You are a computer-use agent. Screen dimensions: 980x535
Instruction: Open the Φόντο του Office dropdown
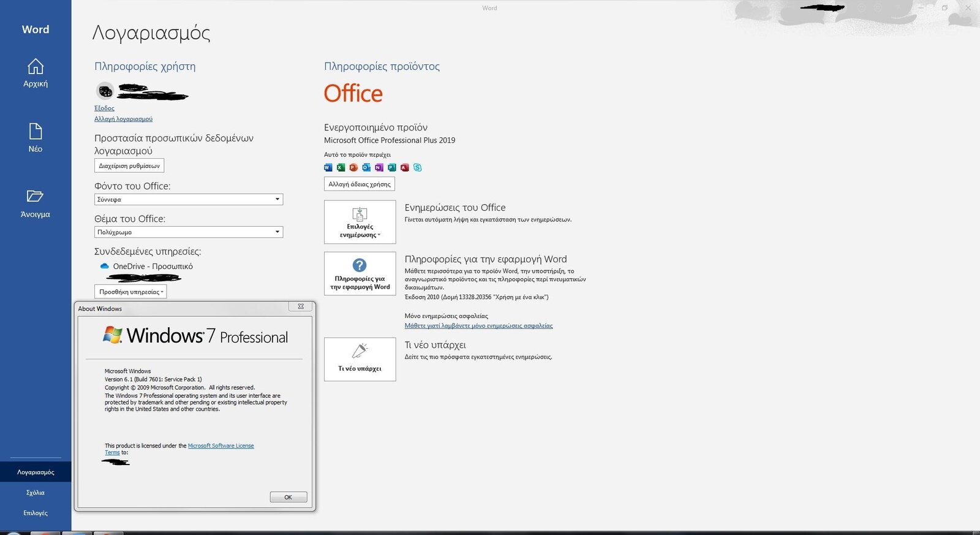pos(189,199)
